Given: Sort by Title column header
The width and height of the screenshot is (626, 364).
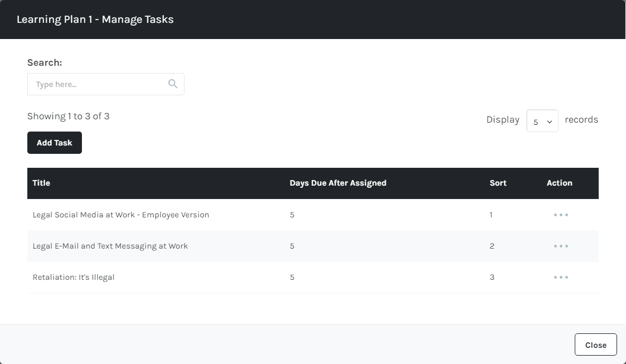Looking at the screenshot, I should tap(41, 183).
